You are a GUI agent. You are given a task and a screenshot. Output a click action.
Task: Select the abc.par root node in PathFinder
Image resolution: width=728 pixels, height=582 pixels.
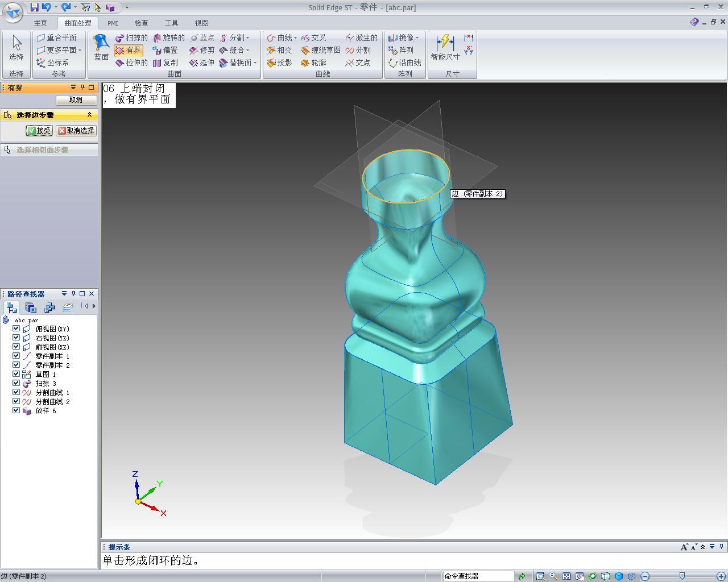[26, 320]
